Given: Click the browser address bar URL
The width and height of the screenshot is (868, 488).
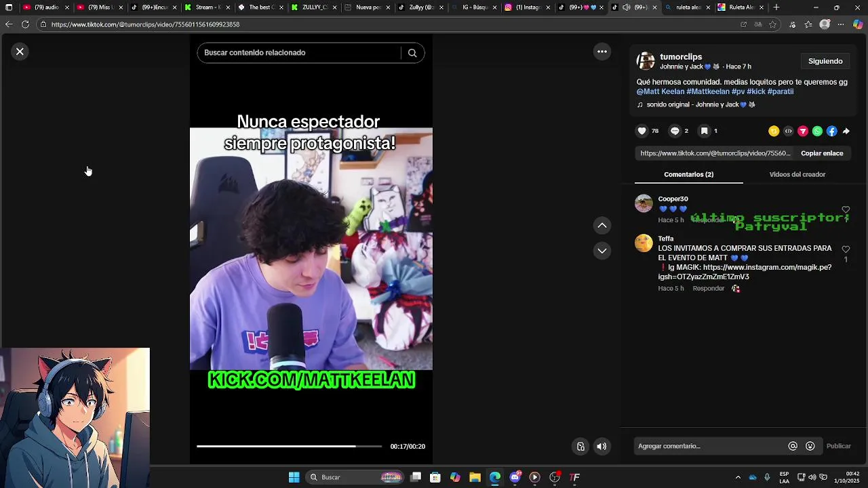Looking at the screenshot, I should [x=145, y=24].
